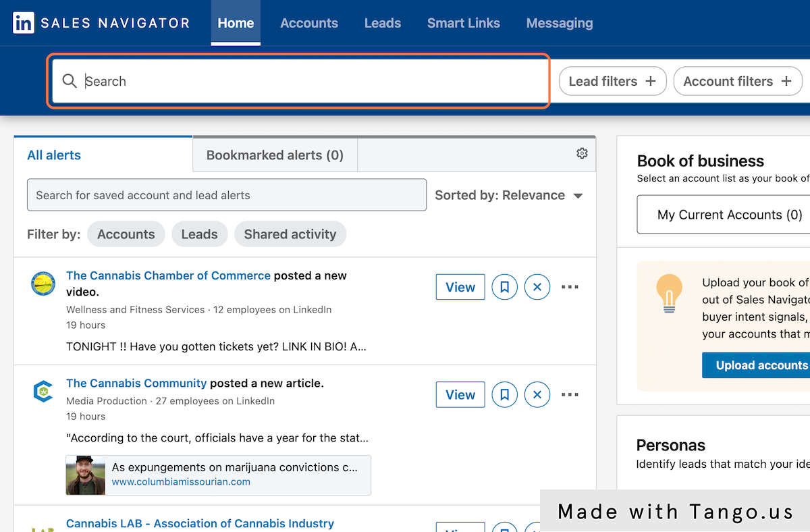Open Messaging
This screenshot has height=532, width=810.
pos(560,23)
